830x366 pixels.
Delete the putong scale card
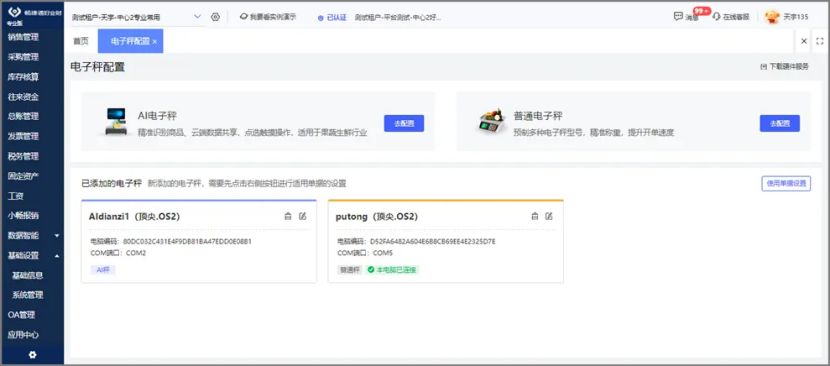click(535, 216)
